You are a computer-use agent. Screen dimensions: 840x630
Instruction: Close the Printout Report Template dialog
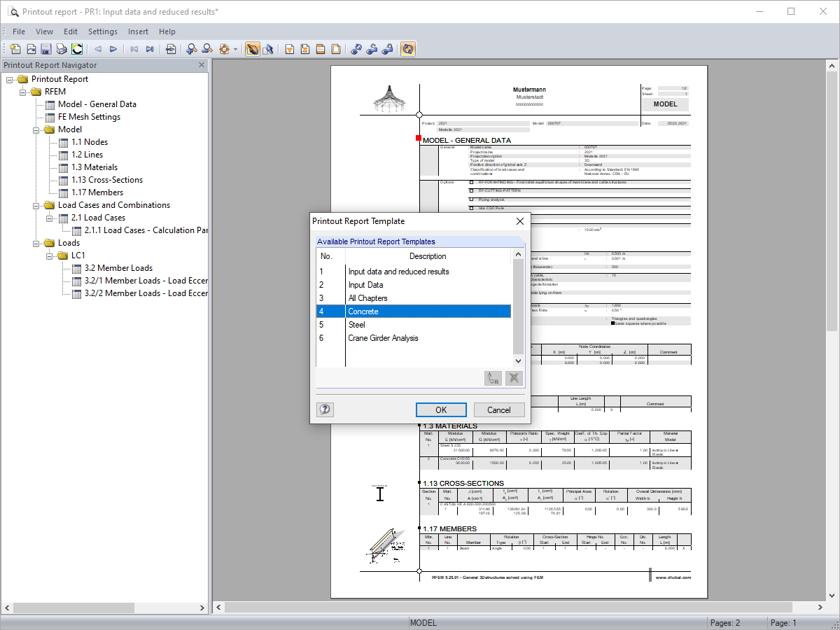520,221
